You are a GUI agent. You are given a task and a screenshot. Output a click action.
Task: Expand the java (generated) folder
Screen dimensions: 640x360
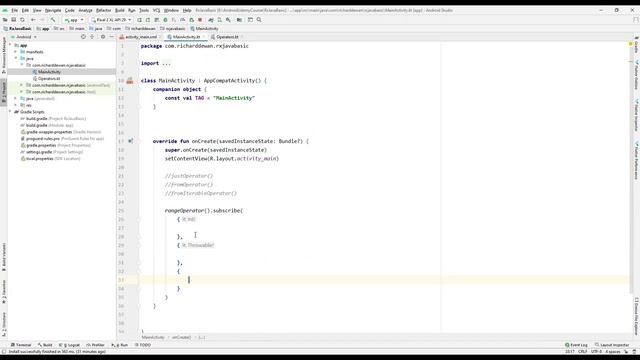click(x=16, y=98)
